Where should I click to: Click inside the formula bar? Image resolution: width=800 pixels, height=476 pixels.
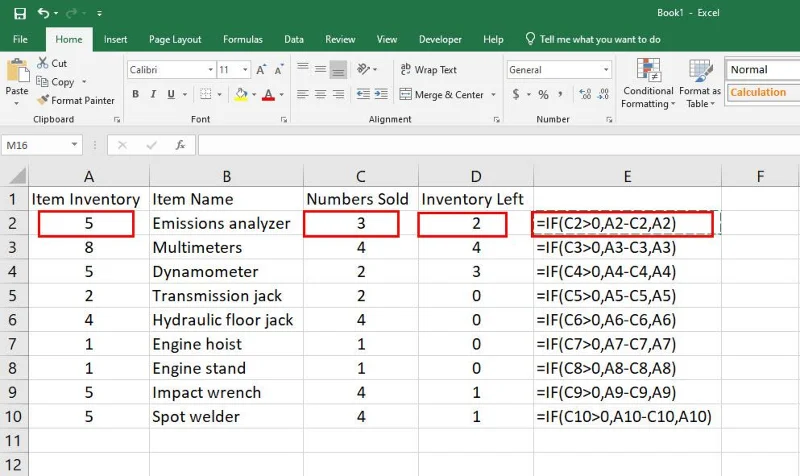[498, 145]
